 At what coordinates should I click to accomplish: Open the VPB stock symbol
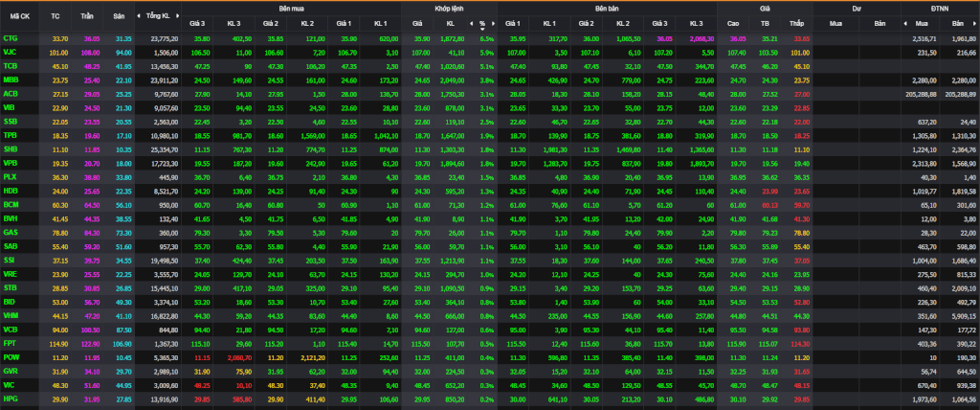10,164
